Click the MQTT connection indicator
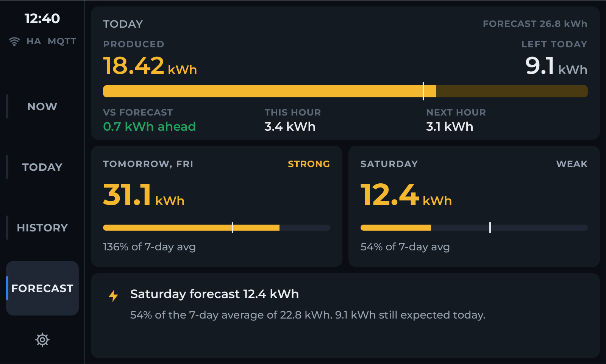The image size is (606, 364). (x=62, y=41)
